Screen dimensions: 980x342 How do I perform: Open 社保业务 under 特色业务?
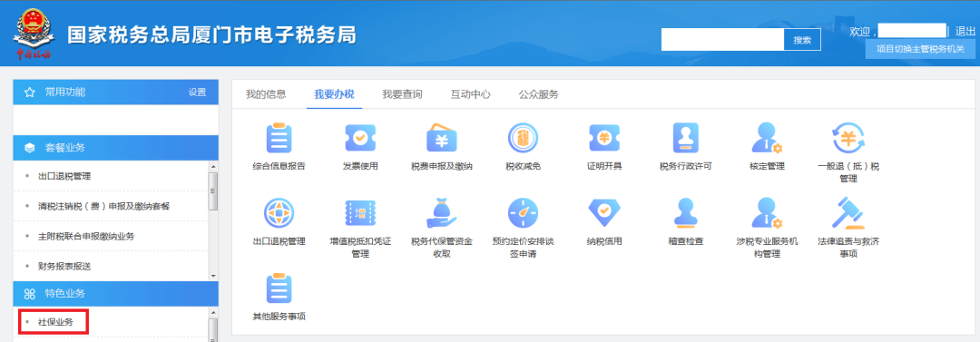point(55,322)
